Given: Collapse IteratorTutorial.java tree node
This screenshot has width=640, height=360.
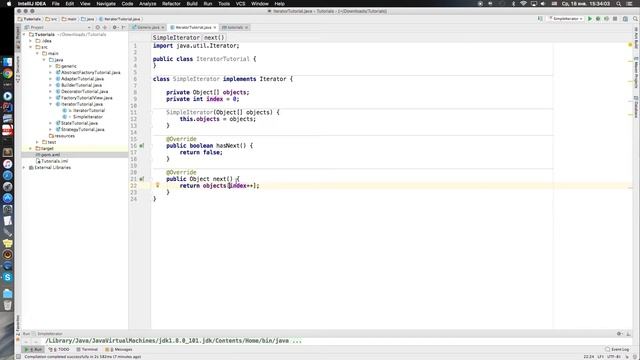Looking at the screenshot, I should pyautogui.click(x=51, y=104).
